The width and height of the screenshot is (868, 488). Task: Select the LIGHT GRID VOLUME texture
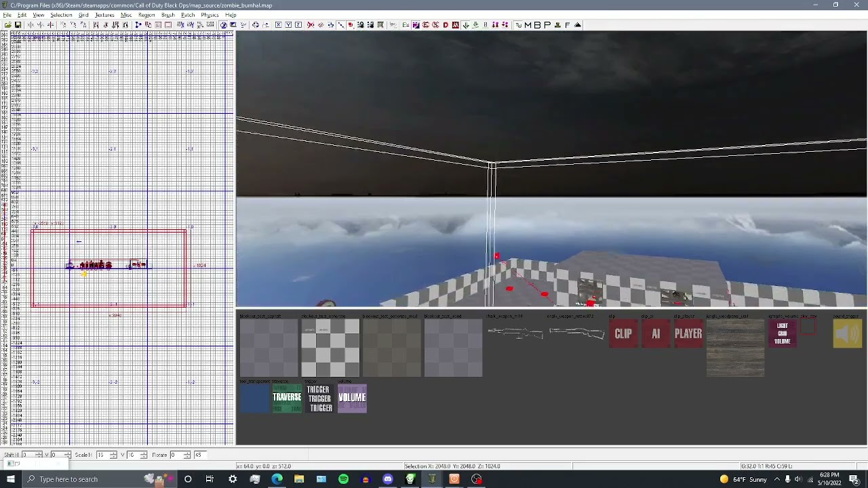783,333
